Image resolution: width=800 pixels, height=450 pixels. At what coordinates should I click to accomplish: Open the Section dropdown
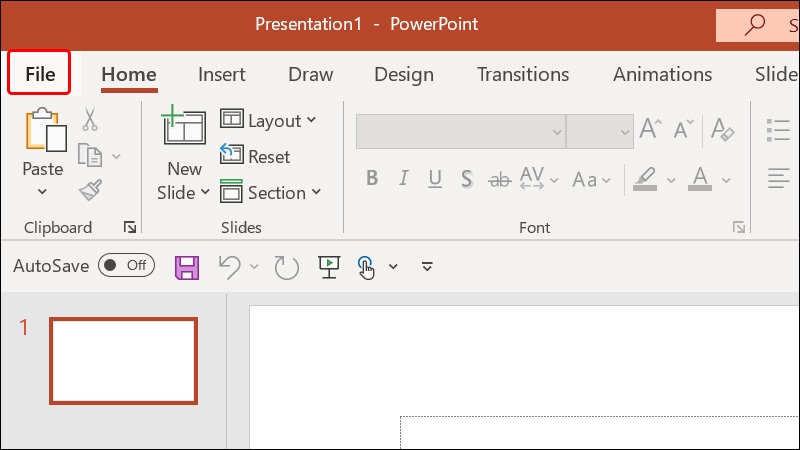(271, 192)
